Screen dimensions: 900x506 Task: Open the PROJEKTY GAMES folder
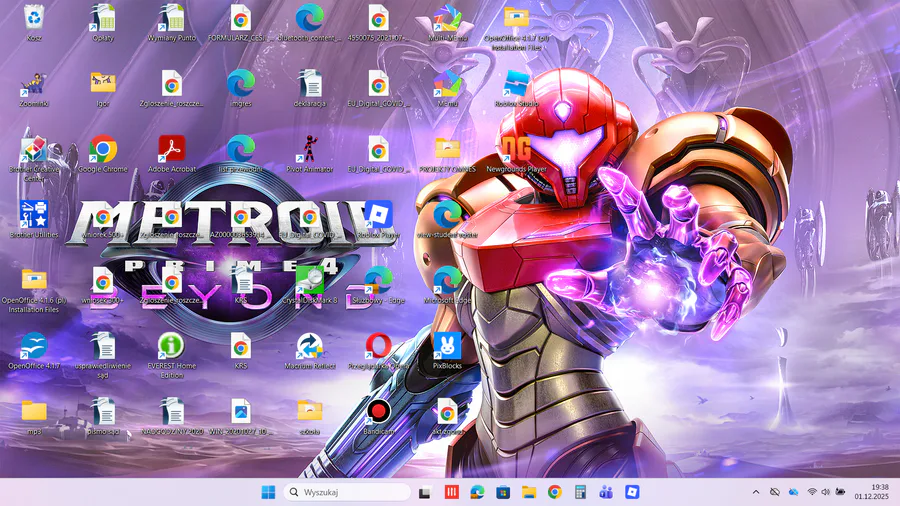point(447,149)
